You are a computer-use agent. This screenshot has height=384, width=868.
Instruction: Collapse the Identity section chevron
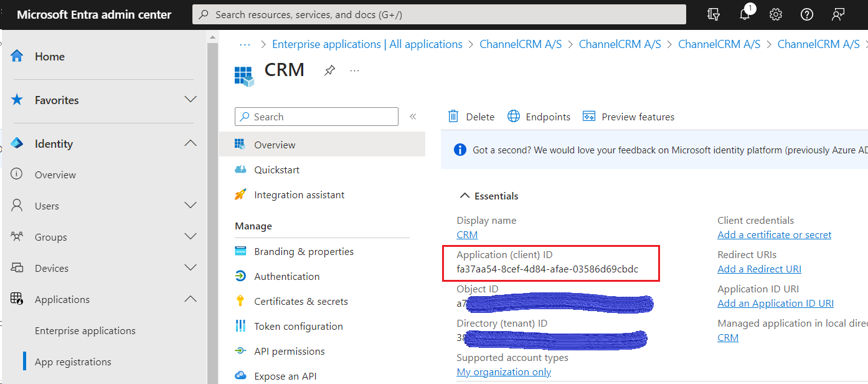191,143
